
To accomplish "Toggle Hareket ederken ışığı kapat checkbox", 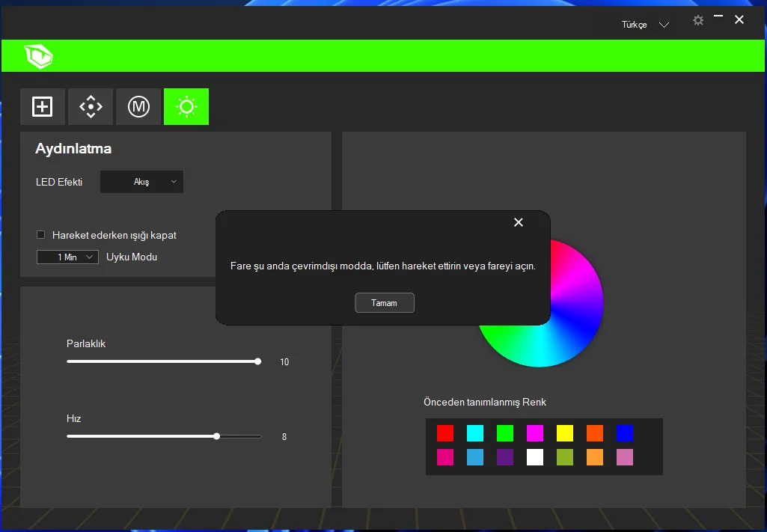I will 41,235.
